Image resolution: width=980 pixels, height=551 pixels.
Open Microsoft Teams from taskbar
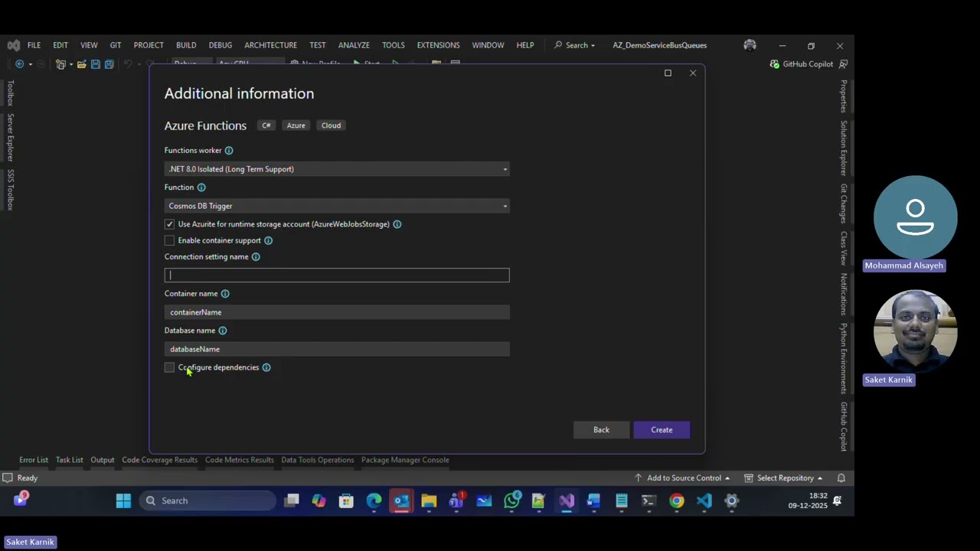[456, 501]
